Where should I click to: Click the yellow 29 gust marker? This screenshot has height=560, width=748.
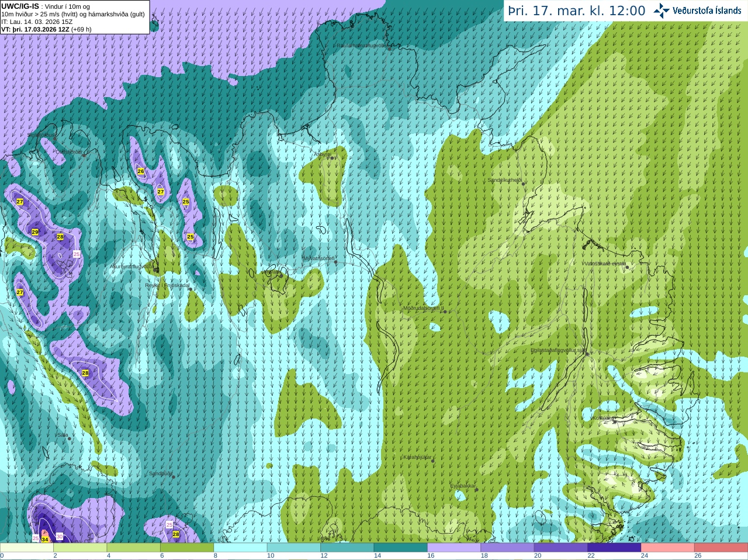pos(35,232)
